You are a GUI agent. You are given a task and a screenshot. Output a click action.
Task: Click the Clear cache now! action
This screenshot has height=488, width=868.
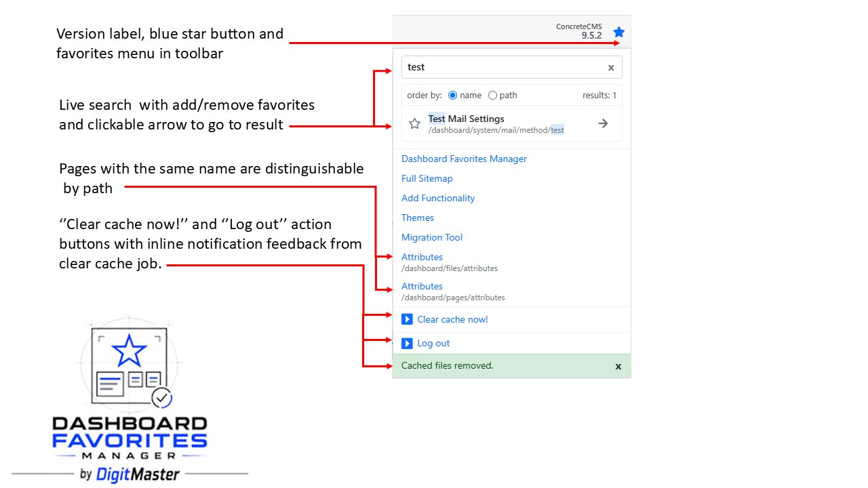coord(452,319)
